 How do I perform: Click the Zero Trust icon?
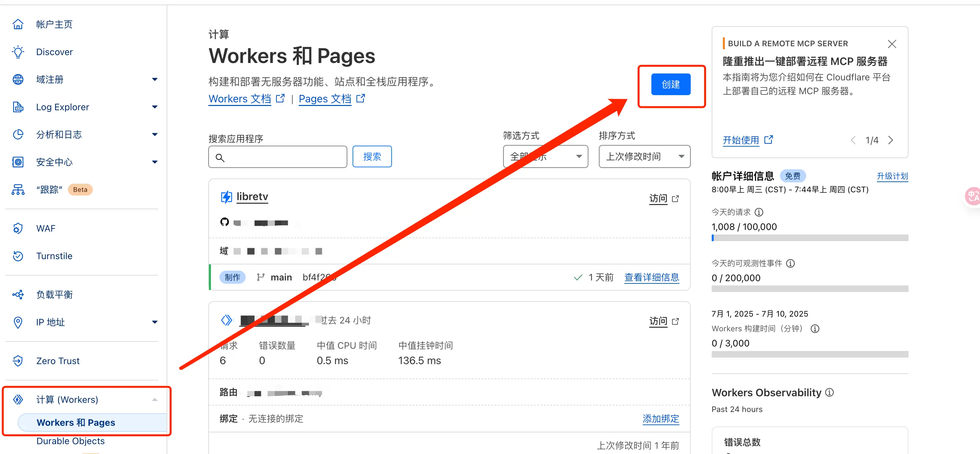18,361
